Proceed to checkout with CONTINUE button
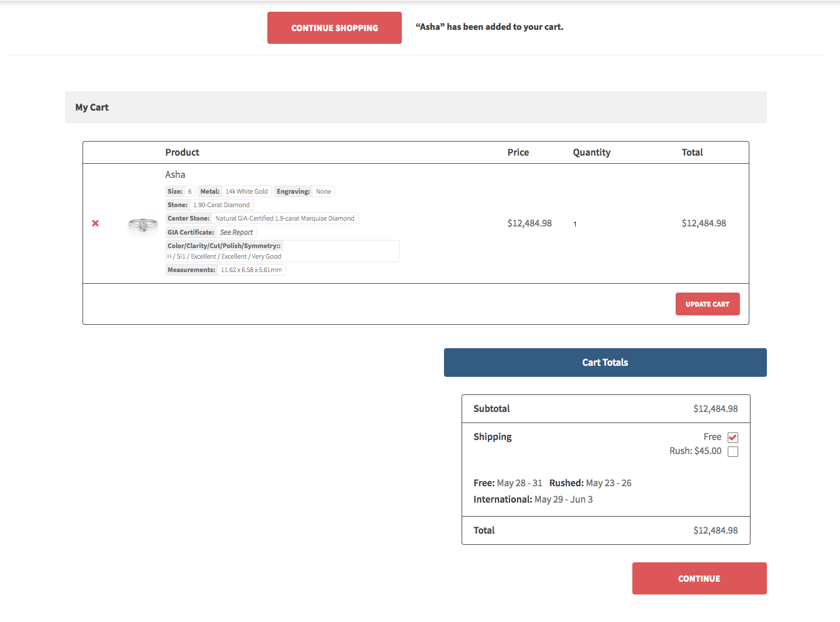The height and width of the screenshot is (622, 840). [x=699, y=578]
